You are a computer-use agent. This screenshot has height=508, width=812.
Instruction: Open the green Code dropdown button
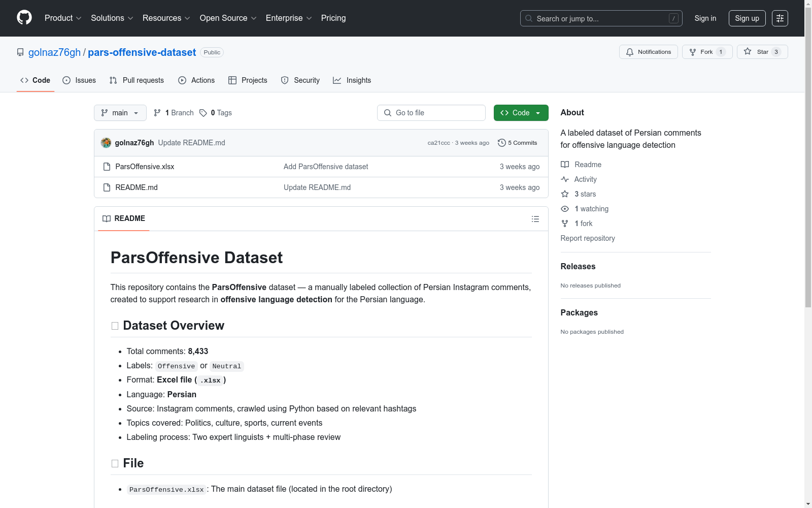(521, 113)
